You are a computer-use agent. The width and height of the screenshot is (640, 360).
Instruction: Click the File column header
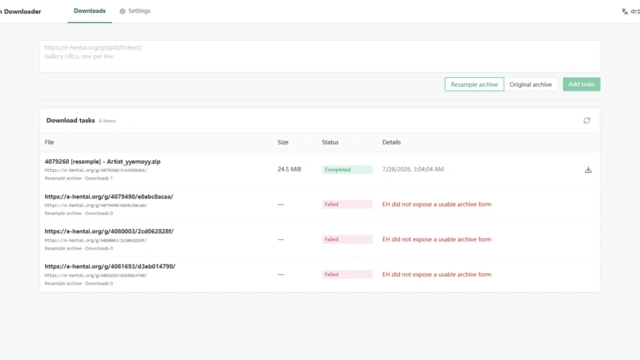[49, 142]
